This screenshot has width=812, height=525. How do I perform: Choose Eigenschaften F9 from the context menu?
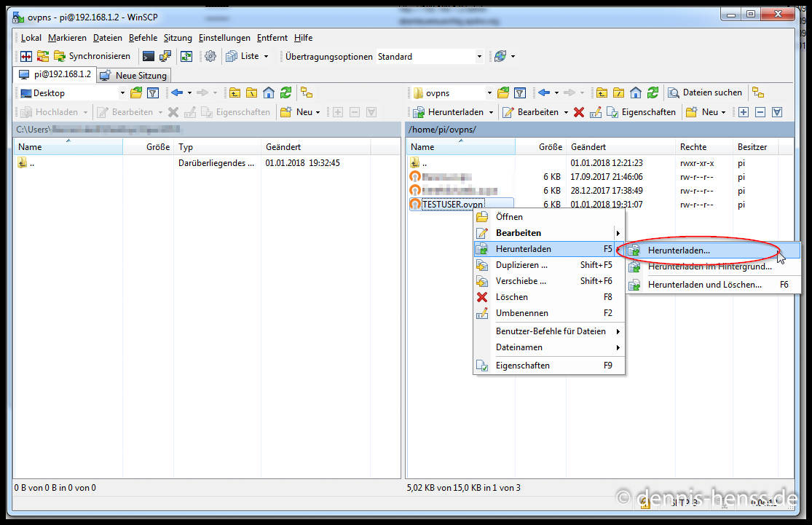[x=549, y=366]
